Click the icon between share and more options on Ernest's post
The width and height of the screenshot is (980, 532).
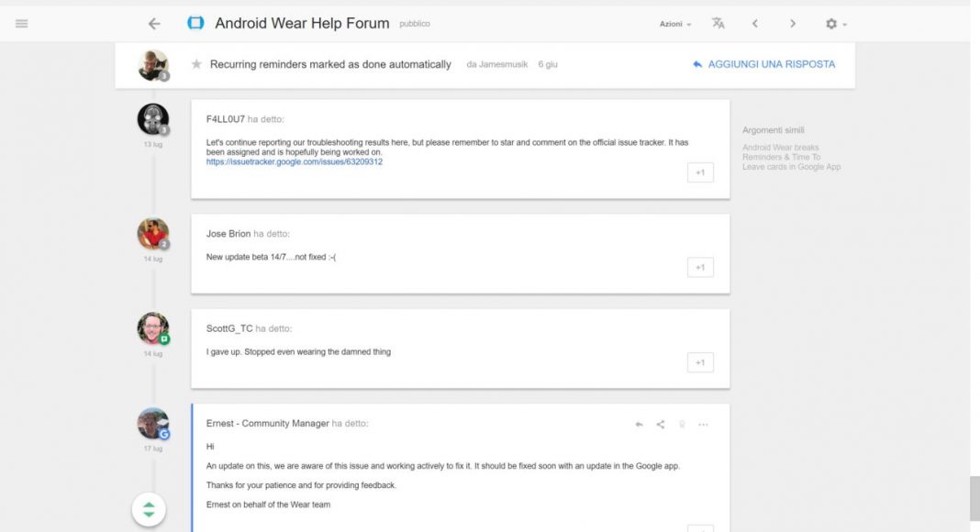pos(682,425)
